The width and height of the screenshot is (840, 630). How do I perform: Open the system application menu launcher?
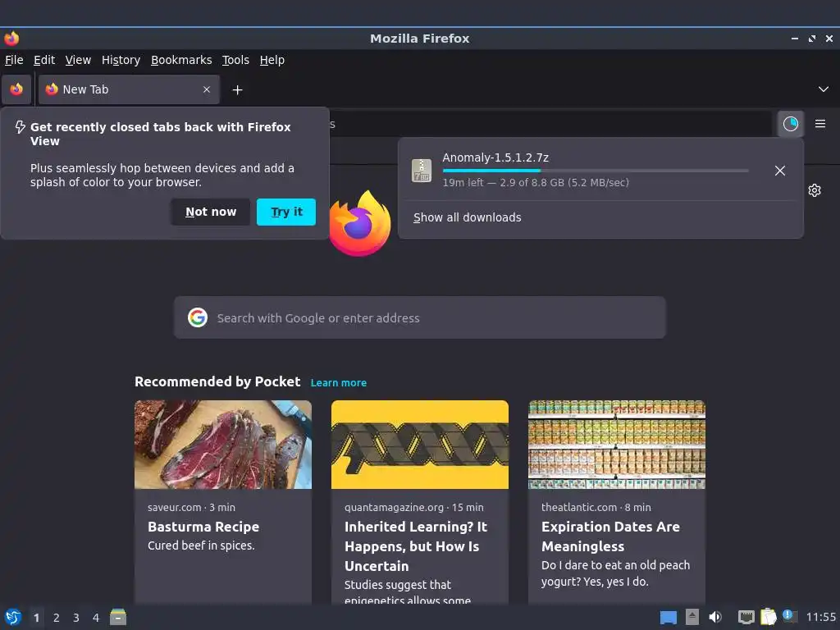(x=13, y=617)
